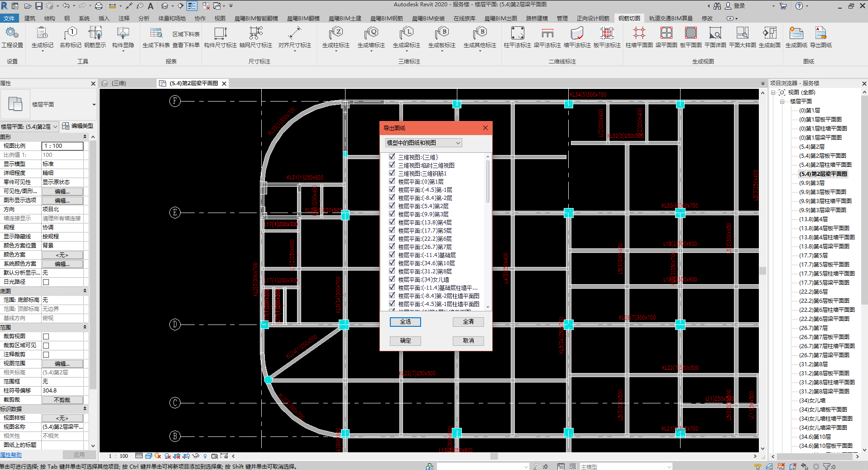Select 墙平法标注 tool
Viewport: 868px width, 470px height.
click(x=577, y=37)
